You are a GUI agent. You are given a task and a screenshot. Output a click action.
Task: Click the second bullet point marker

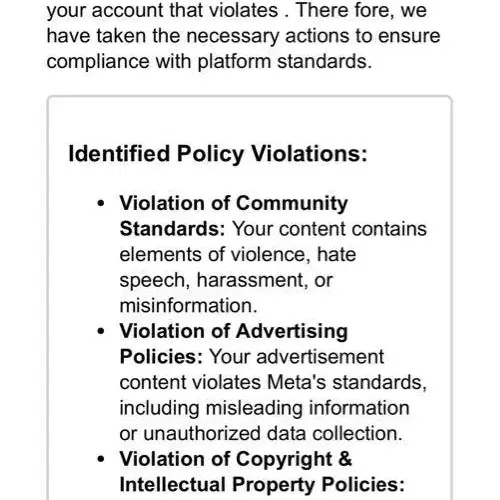(101, 331)
